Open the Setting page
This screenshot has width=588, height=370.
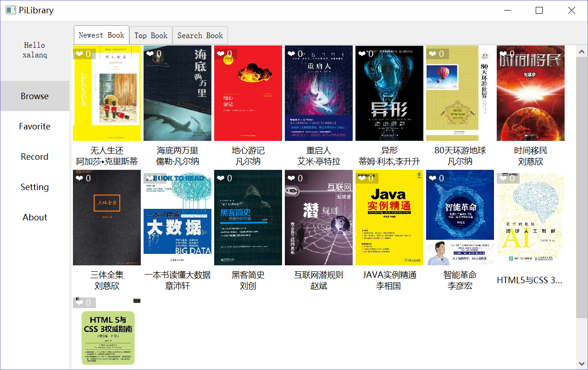tap(34, 187)
